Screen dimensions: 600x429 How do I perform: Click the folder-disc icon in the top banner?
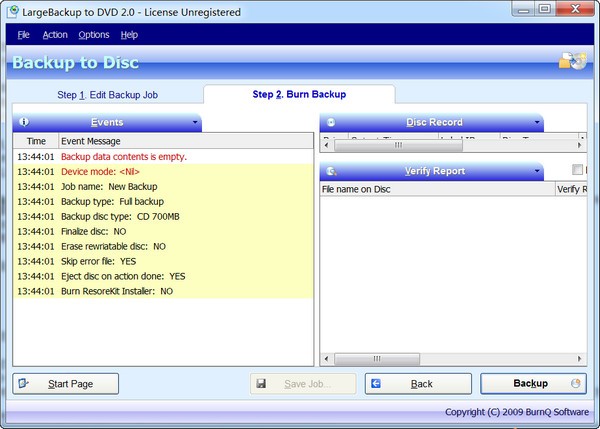(x=572, y=62)
